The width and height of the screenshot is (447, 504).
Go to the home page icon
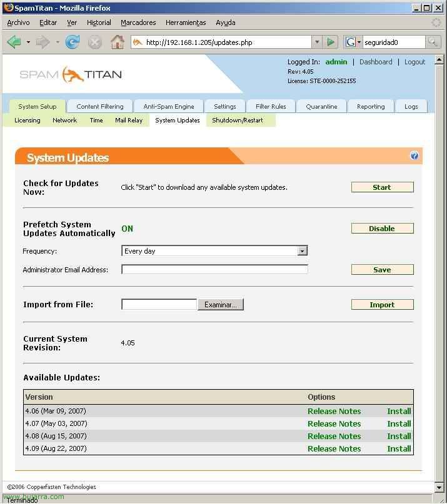pyautogui.click(x=118, y=42)
